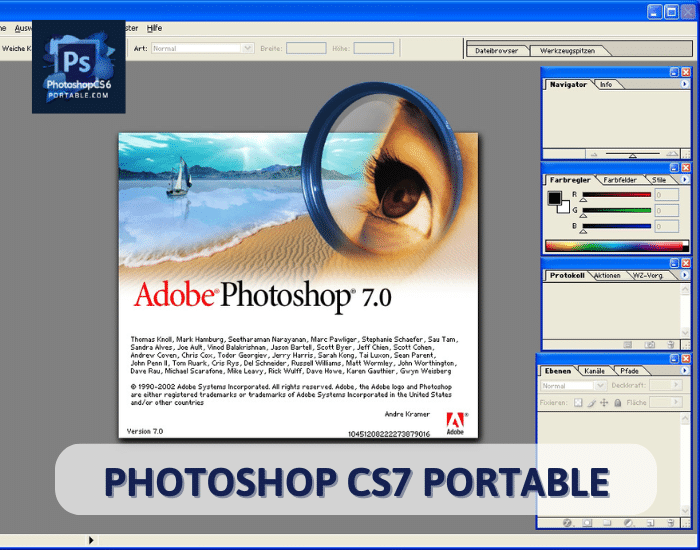
Task: Collapse the Ebenen panel window
Action: click(674, 358)
